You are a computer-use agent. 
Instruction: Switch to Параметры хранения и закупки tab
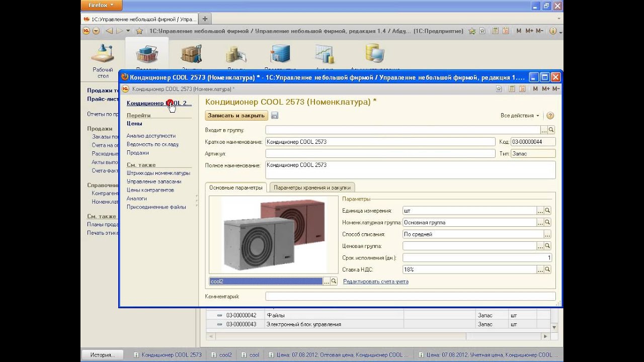click(312, 188)
